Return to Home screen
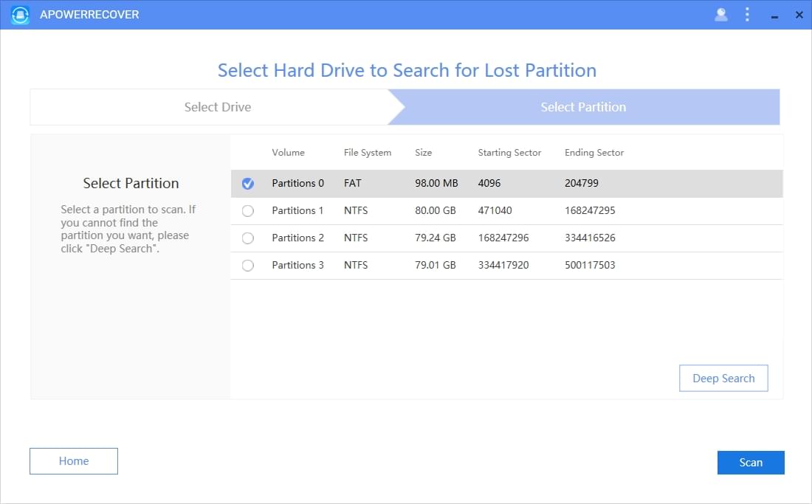 pyautogui.click(x=73, y=460)
